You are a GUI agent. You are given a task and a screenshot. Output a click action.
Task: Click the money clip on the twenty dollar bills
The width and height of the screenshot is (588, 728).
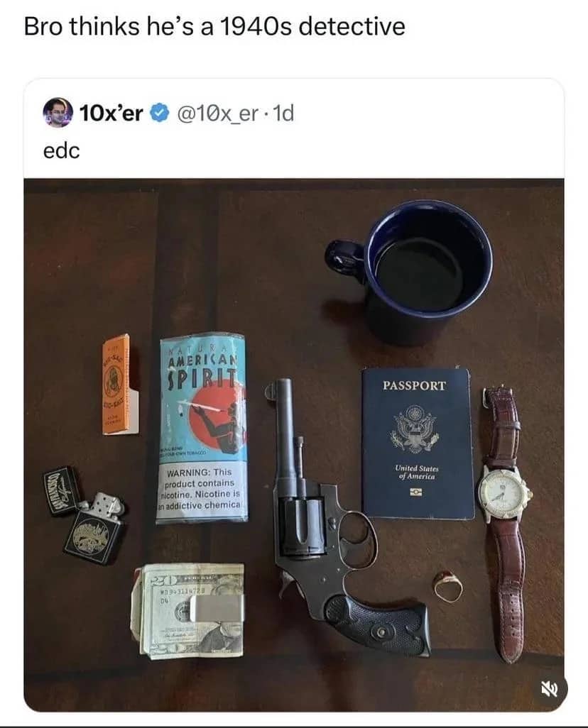216,608
